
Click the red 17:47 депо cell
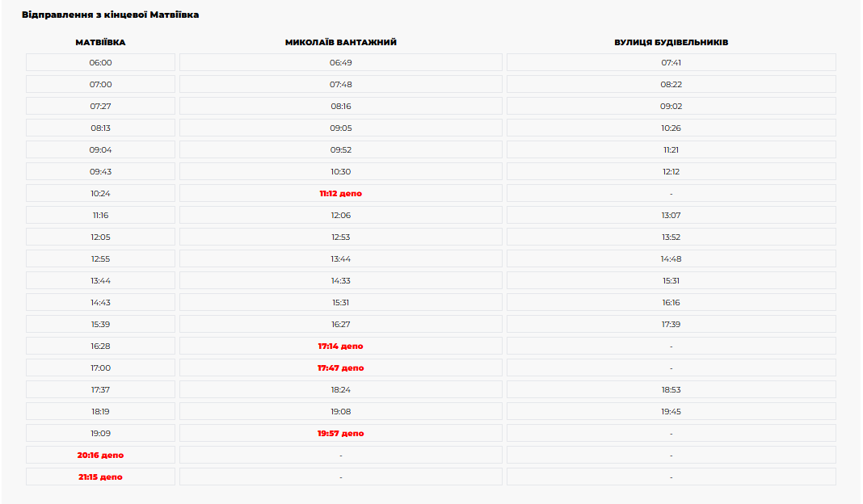340,368
